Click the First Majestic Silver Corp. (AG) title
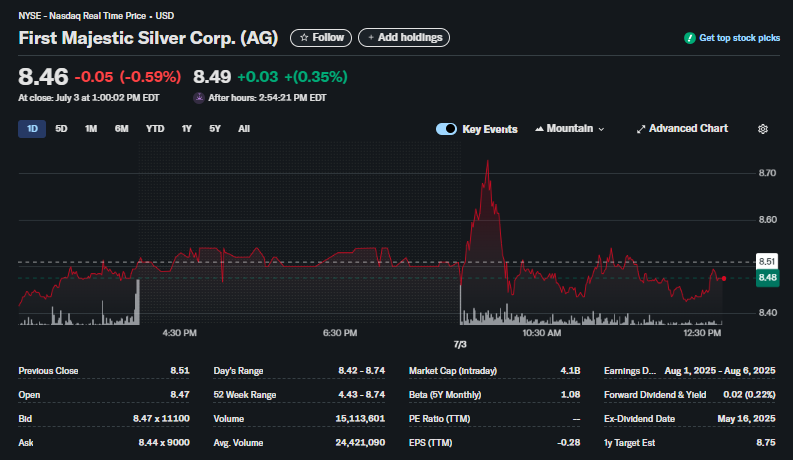793x460 pixels. pyautogui.click(x=148, y=38)
